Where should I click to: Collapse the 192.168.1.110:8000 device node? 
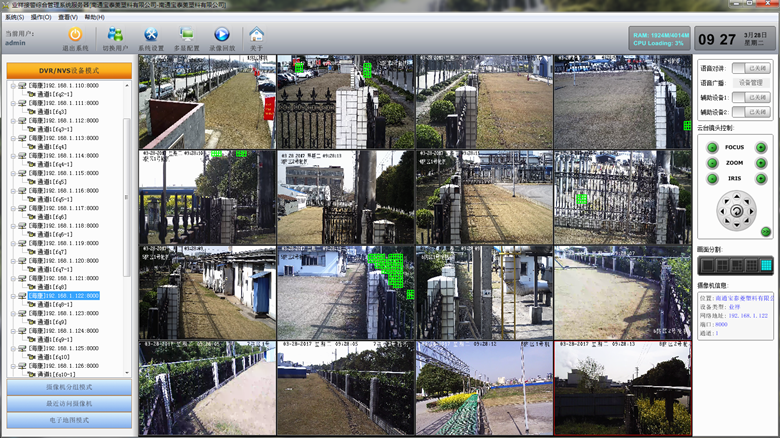tap(13, 86)
